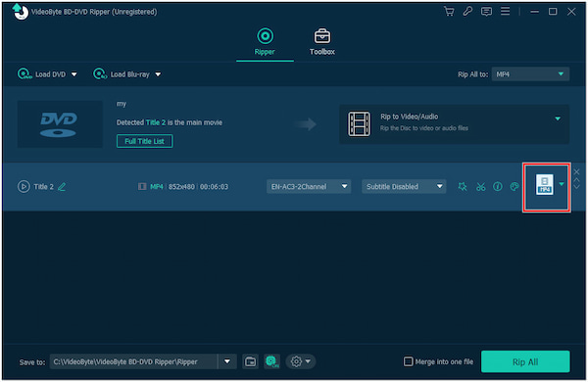Click the palette enhance icon
Screen dimensions: 588x382
tap(514, 186)
